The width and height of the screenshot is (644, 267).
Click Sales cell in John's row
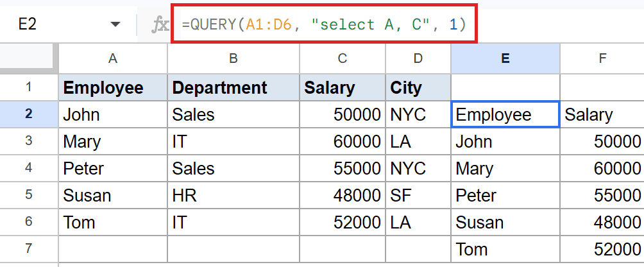(x=233, y=114)
